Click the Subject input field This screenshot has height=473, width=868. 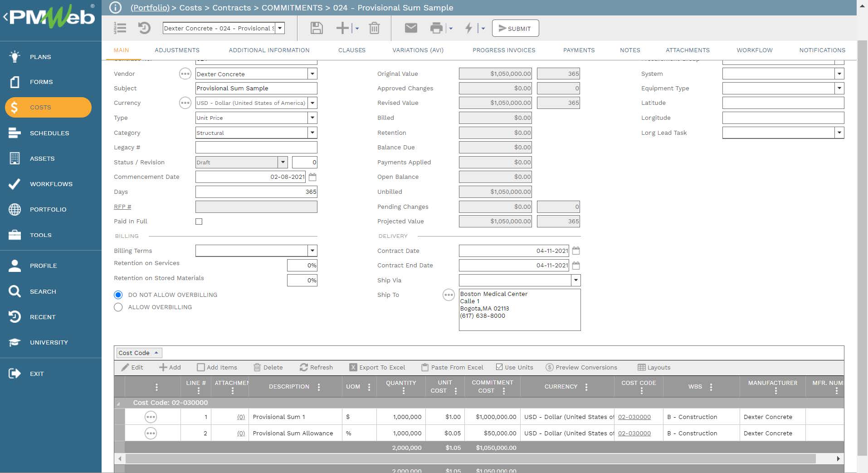(x=256, y=88)
